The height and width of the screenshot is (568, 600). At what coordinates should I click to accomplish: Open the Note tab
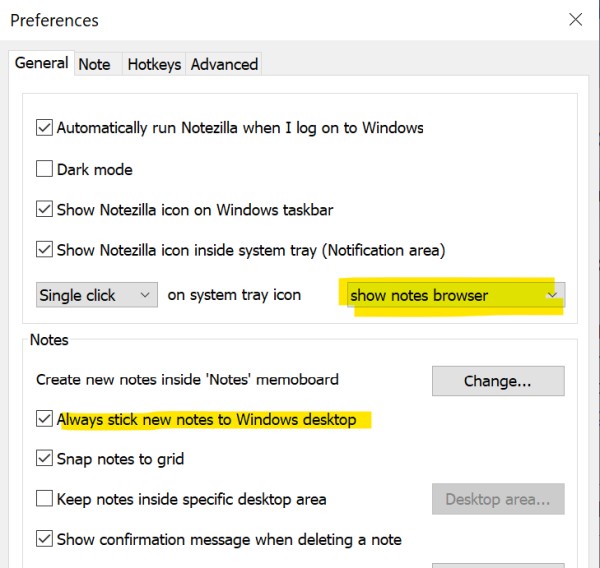(94, 64)
